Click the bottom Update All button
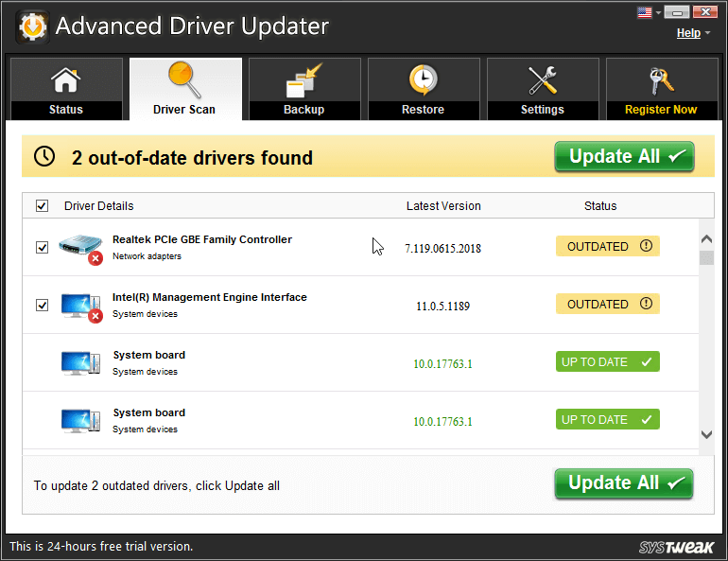Image resolution: width=728 pixels, height=561 pixels. click(624, 483)
